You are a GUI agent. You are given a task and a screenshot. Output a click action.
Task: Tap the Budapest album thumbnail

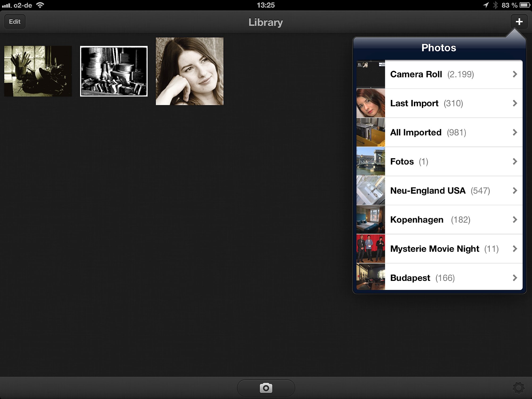(x=371, y=277)
